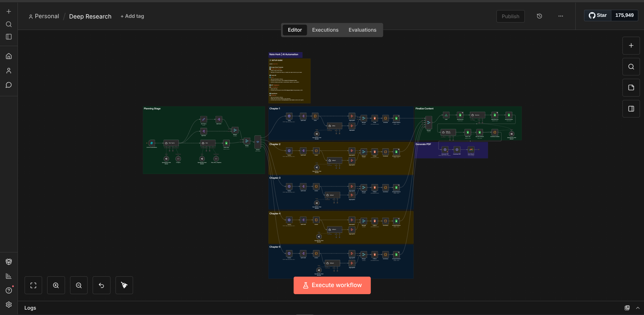This screenshot has height=315, width=644.
Task: Star the project on GitHub
Action: click(598, 15)
